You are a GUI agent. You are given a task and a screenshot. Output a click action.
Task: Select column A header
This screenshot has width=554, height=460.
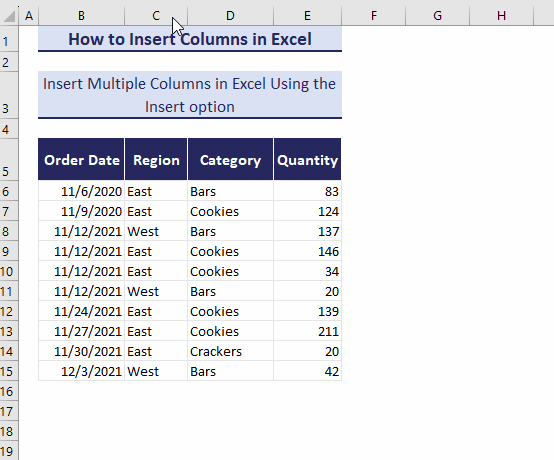click(29, 16)
